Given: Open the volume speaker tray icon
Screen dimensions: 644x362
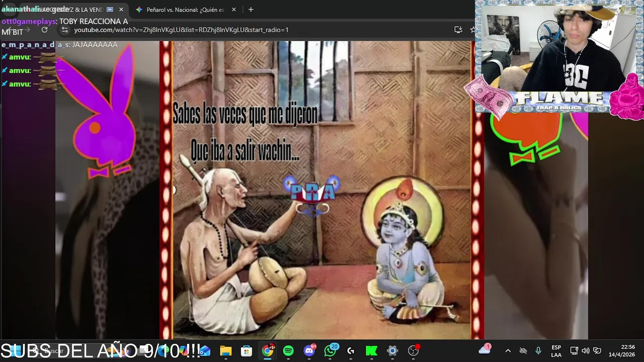Looking at the screenshot, I should tap(586, 351).
